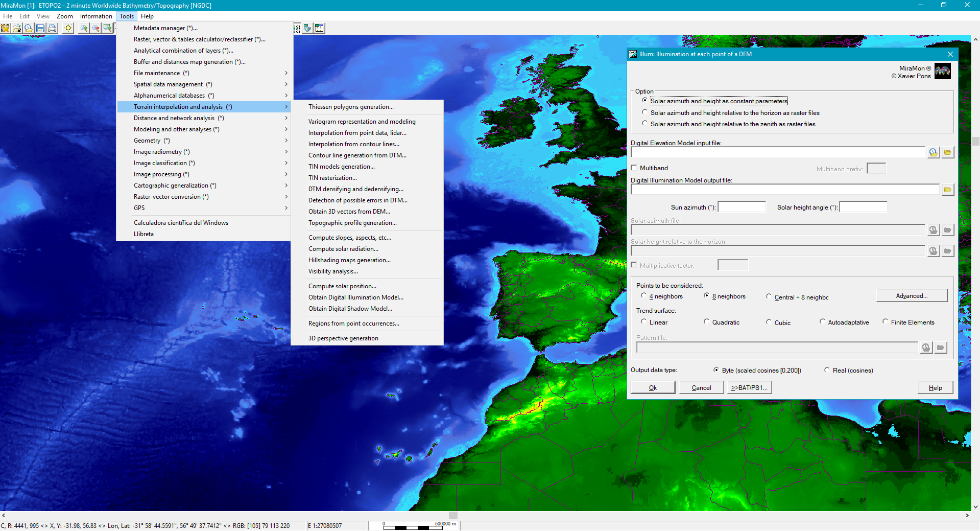Click the zoom window magnifier toolbar icon
This screenshot has height=531, width=980.
[x=108, y=28]
